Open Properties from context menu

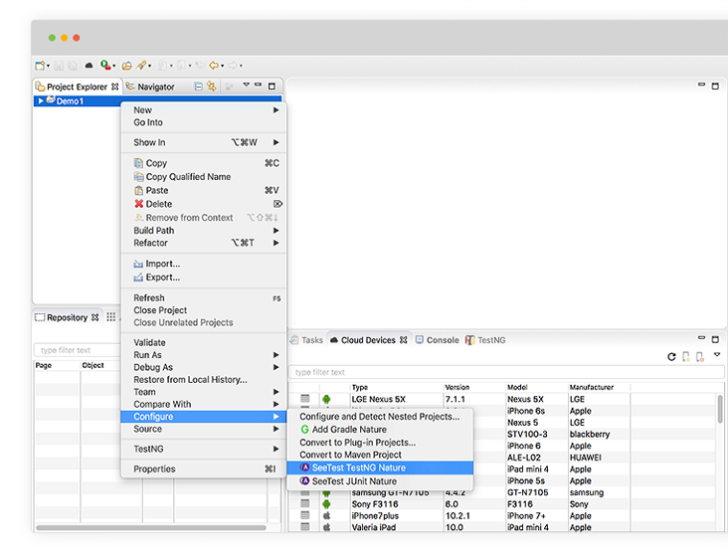[204, 469]
